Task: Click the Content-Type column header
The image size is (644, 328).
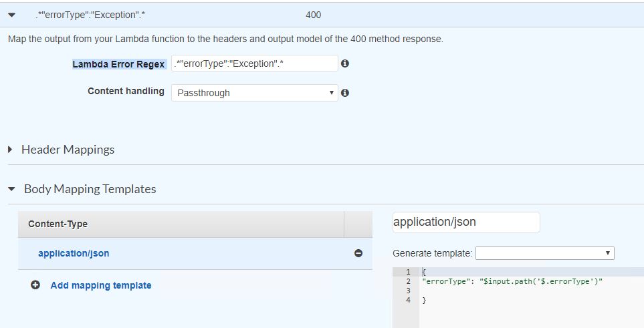Action: point(58,224)
